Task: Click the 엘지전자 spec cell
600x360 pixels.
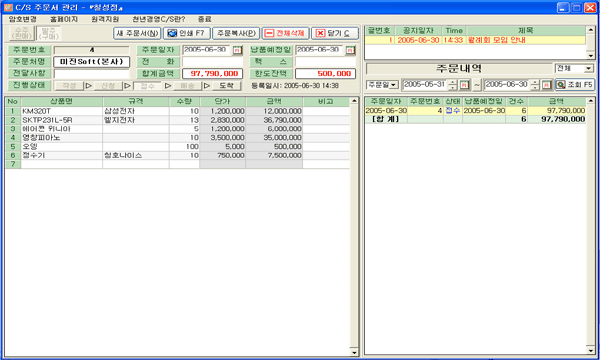Action: point(136,120)
